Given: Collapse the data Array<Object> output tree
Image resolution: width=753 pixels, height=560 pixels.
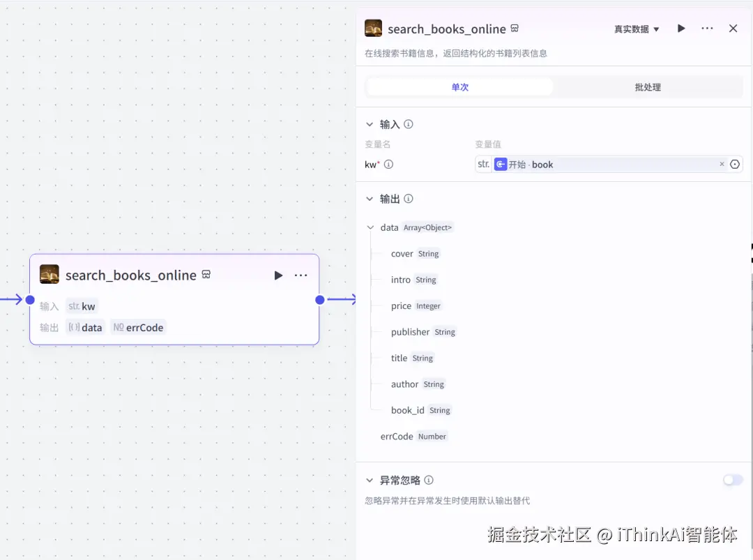Looking at the screenshot, I should 370,227.
